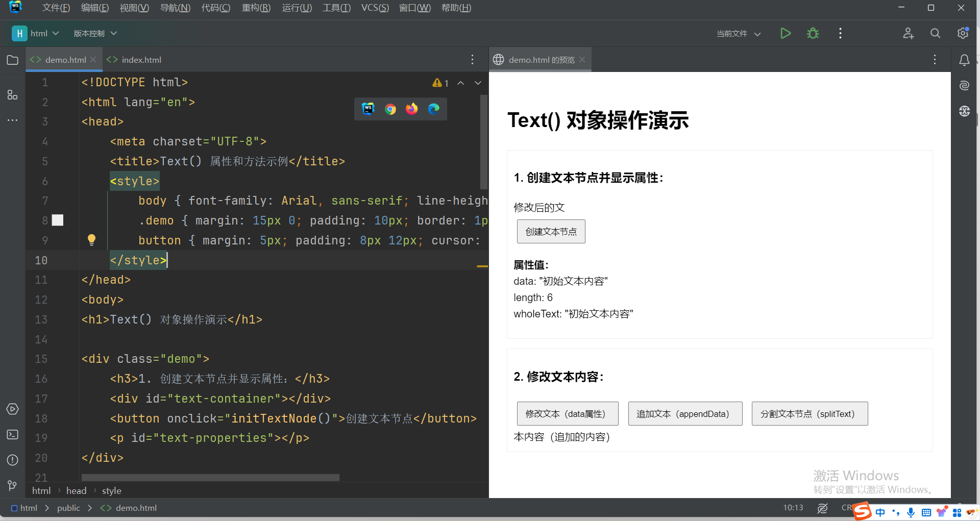Open notifications with the bell icon
980x521 pixels.
(x=964, y=60)
